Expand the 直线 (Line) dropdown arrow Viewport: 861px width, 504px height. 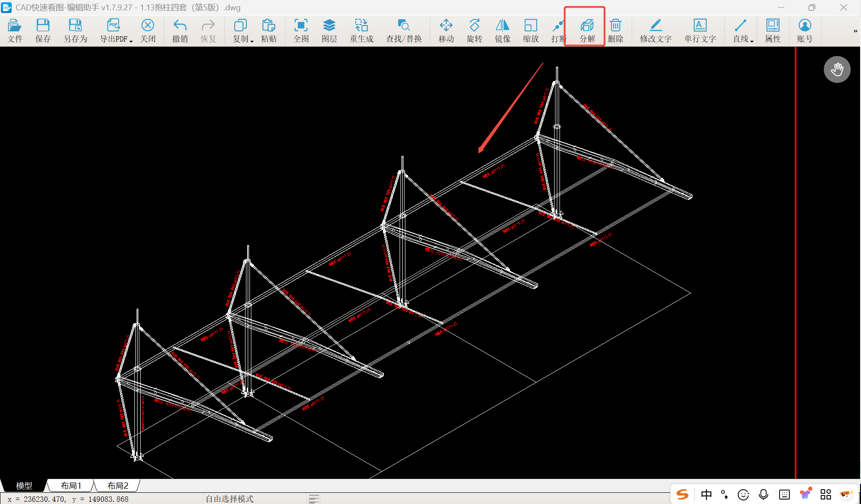[752, 41]
